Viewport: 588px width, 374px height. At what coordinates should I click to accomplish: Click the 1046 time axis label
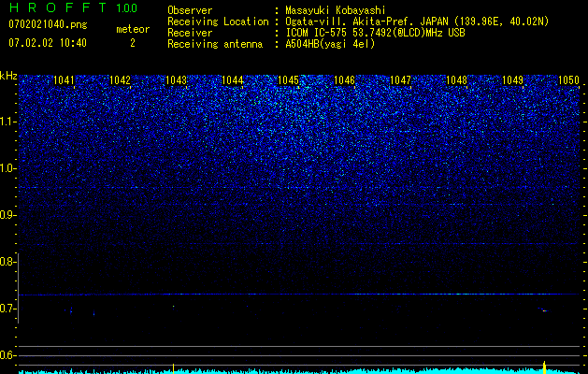point(344,80)
